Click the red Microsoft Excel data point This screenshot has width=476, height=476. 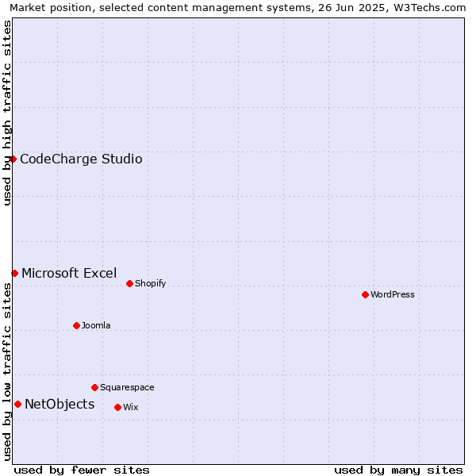(x=14, y=273)
